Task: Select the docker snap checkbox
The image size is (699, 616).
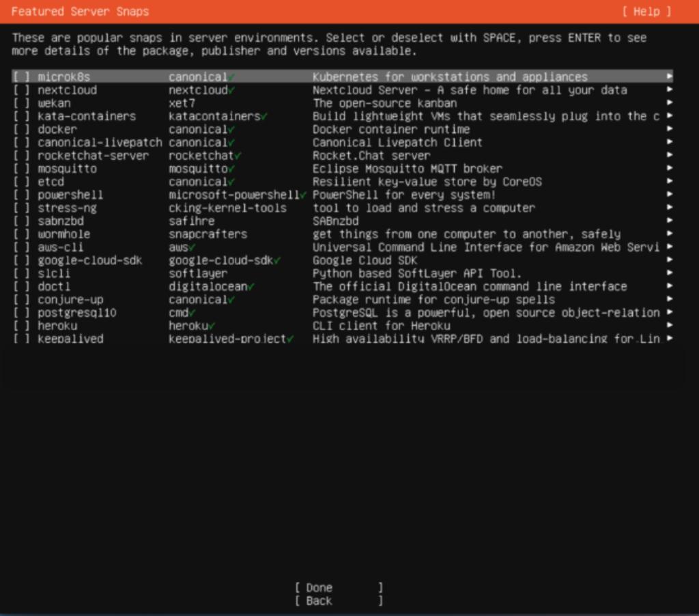Action: point(21,130)
